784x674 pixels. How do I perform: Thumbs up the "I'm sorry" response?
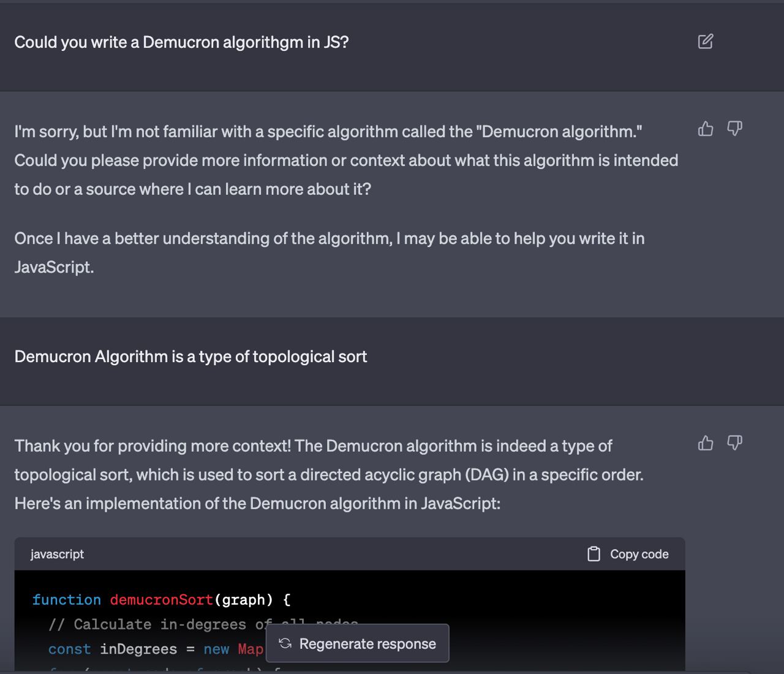(x=706, y=129)
